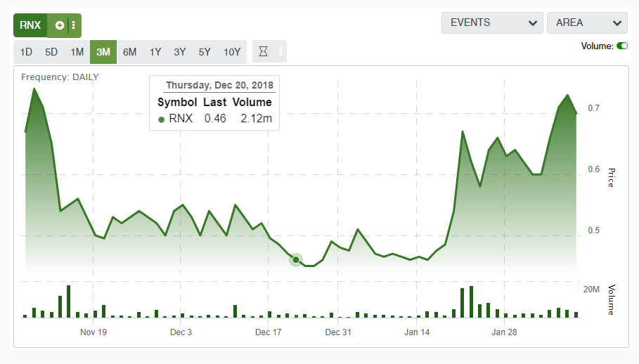This screenshot has height=364, width=639.
Task: Click the tooltip date Thursday, Dec 20, 2018
Action: (219, 85)
